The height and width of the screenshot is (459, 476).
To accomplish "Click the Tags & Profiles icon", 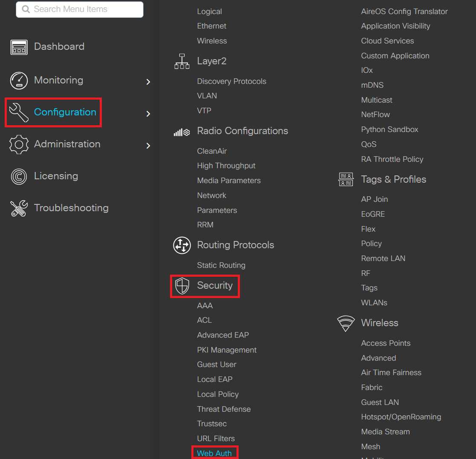I will pyautogui.click(x=346, y=180).
